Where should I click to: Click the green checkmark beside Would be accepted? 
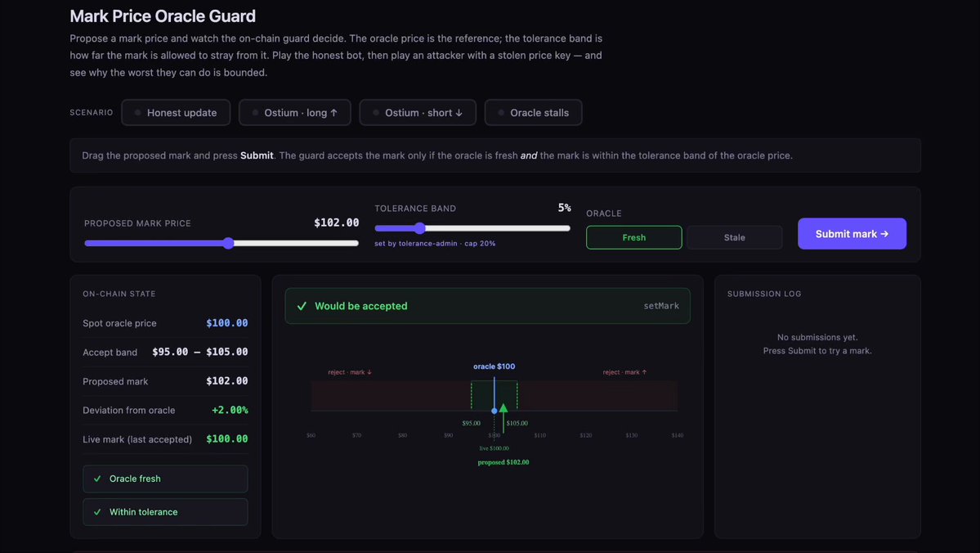tap(302, 306)
